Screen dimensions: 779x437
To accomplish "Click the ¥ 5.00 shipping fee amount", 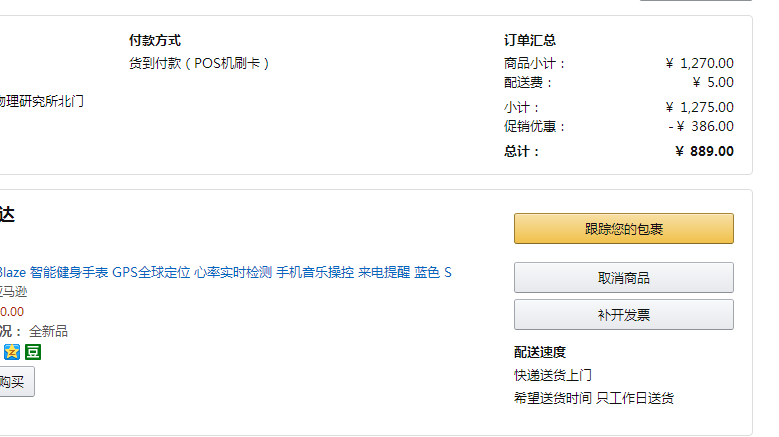I will pyautogui.click(x=713, y=82).
